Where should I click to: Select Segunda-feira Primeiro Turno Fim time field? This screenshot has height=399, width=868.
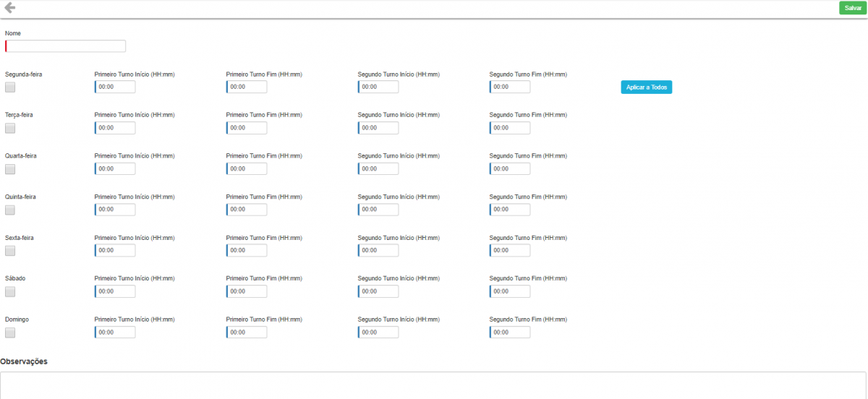pyautogui.click(x=247, y=87)
